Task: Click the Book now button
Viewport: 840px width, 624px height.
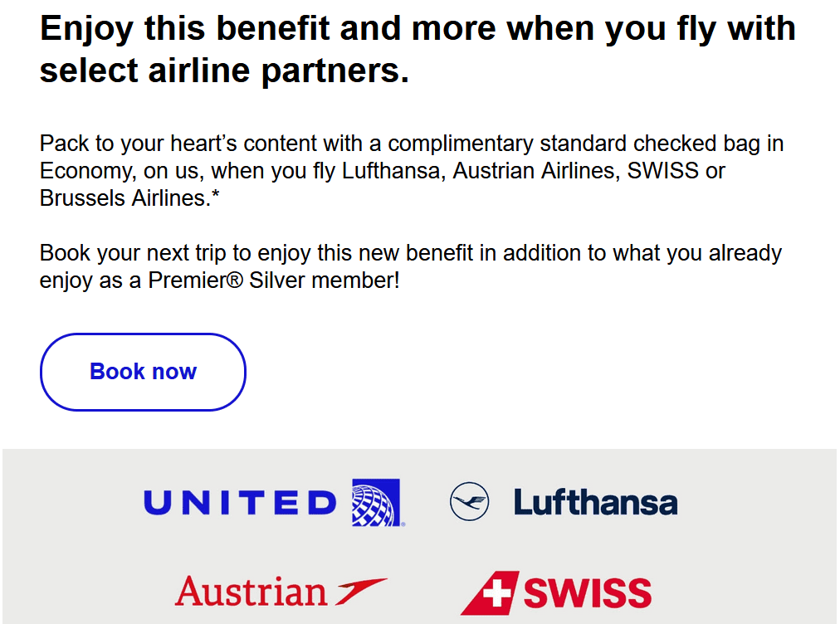Action: click(x=143, y=372)
